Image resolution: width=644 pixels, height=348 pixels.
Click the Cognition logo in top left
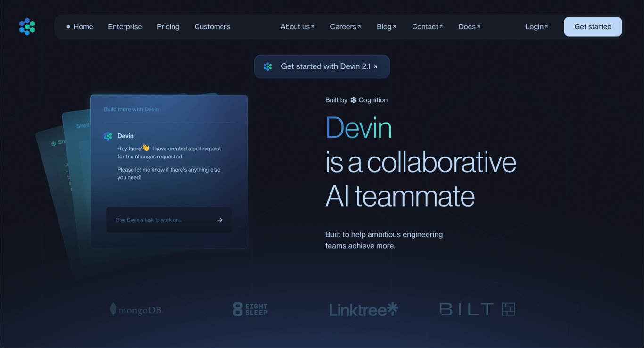point(27,27)
